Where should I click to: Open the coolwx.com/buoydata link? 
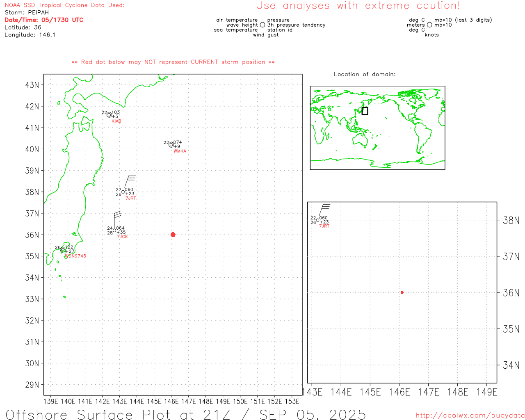coord(470,415)
